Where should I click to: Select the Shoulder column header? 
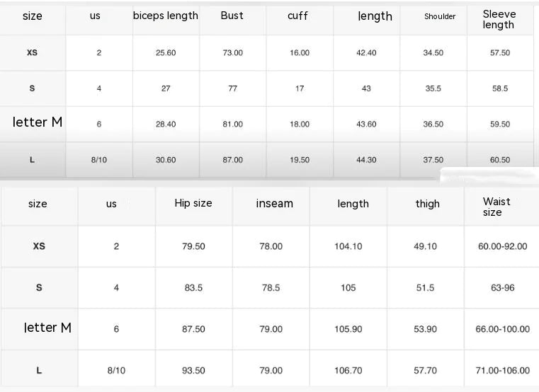point(440,16)
